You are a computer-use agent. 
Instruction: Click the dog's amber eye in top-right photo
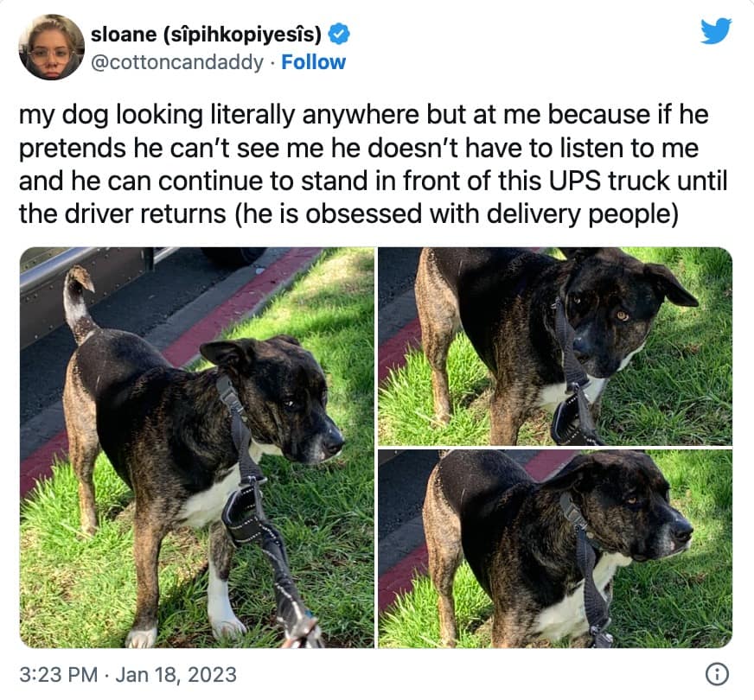(x=623, y=315)
